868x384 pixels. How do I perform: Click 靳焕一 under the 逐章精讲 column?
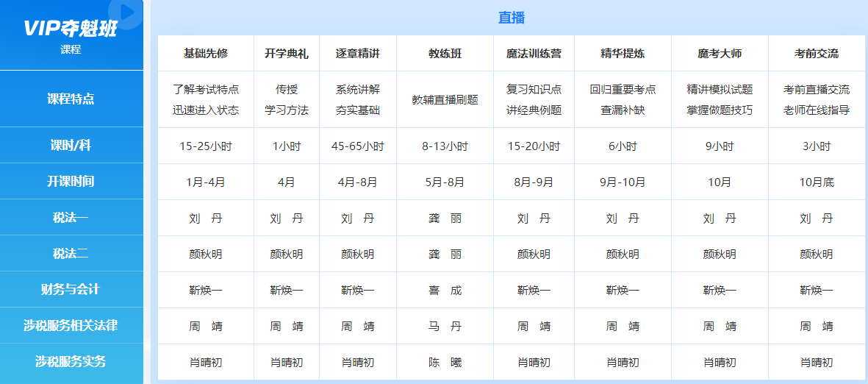[358, 291]
